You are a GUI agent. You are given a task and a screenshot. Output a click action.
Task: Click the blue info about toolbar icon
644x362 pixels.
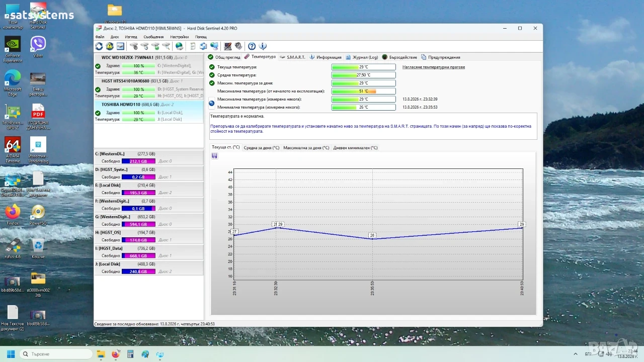pyautogui.click(x=262, y=46)
